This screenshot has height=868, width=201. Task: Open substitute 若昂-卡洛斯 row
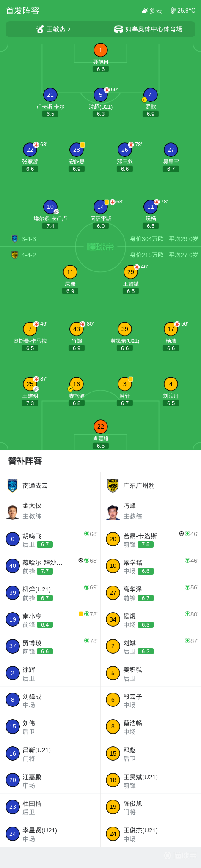pyautogui.click(x=151, y=539)
